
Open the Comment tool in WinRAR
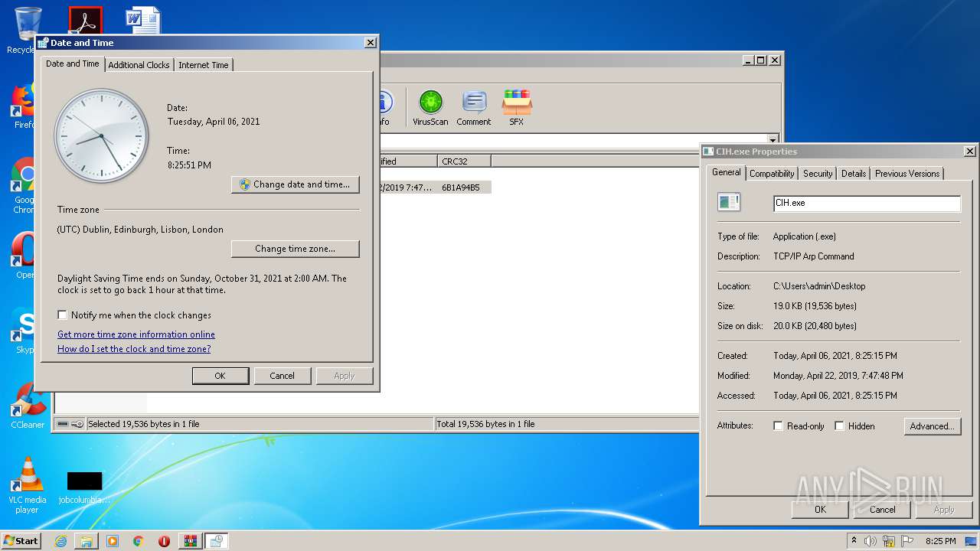473,108
